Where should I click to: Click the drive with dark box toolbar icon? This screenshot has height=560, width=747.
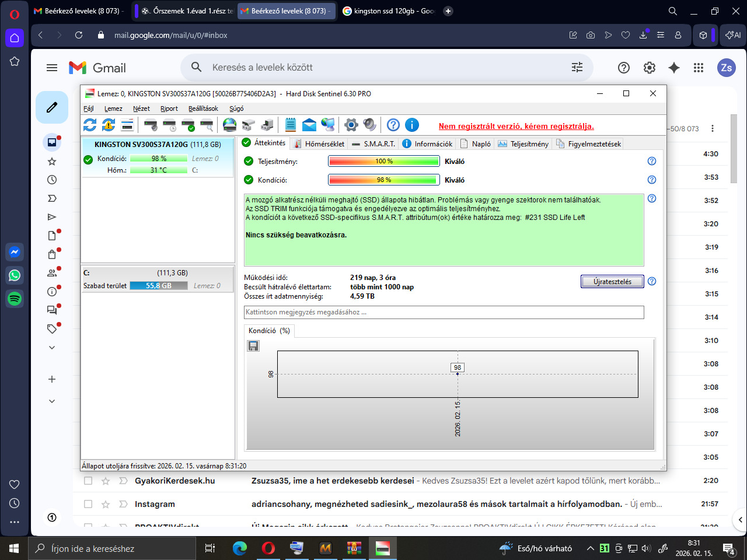267,125
